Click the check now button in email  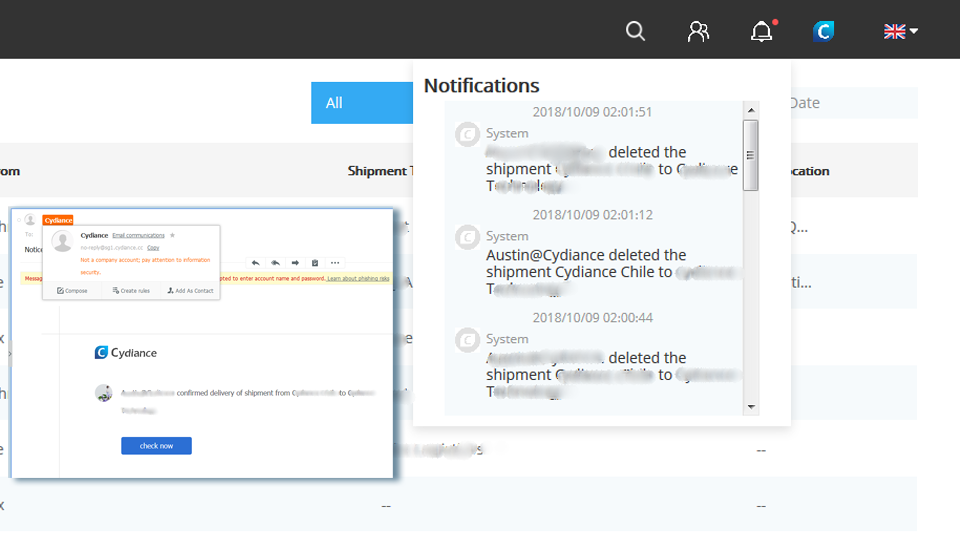[156, 446]
